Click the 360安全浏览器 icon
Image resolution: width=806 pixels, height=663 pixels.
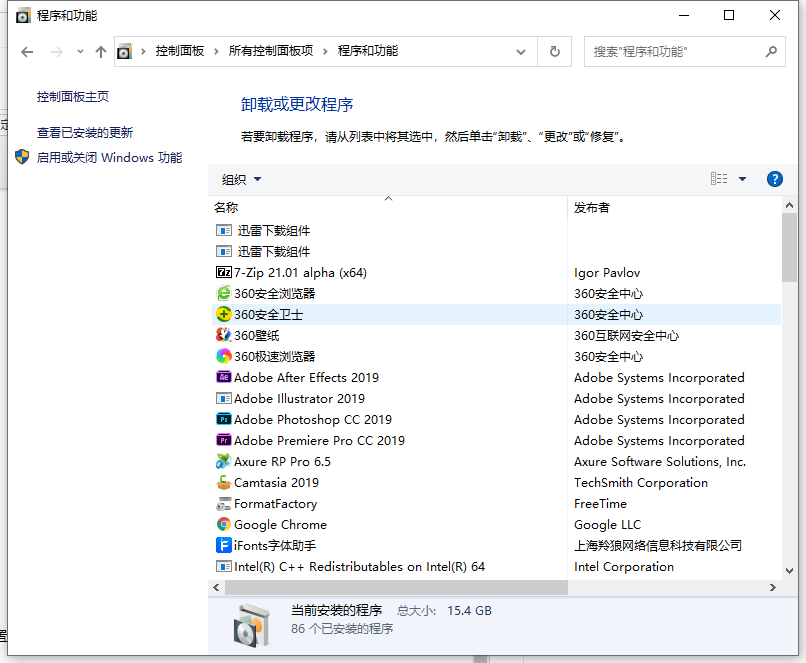click(x=224, y=293)
